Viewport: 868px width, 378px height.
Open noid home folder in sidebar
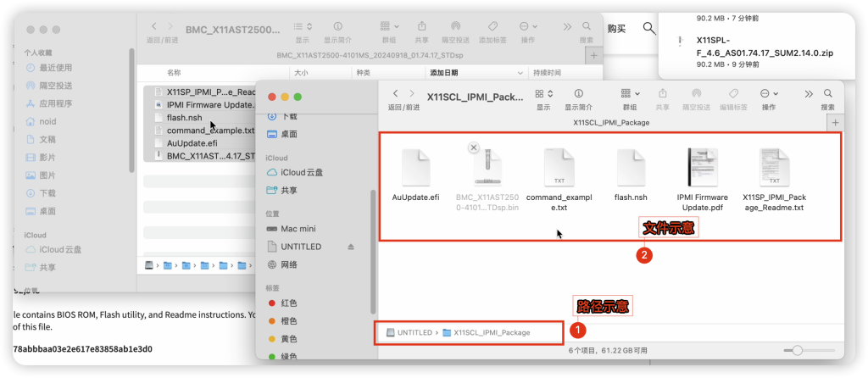pyautogui.click(x=41, y=121)
